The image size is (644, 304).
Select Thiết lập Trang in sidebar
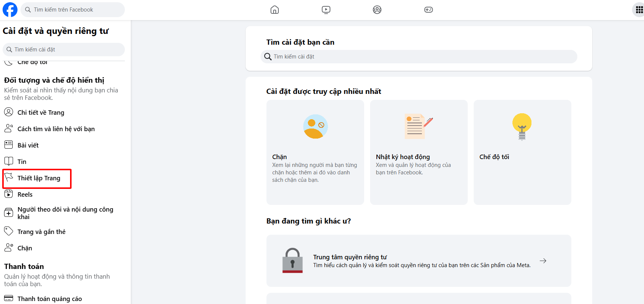39,178
